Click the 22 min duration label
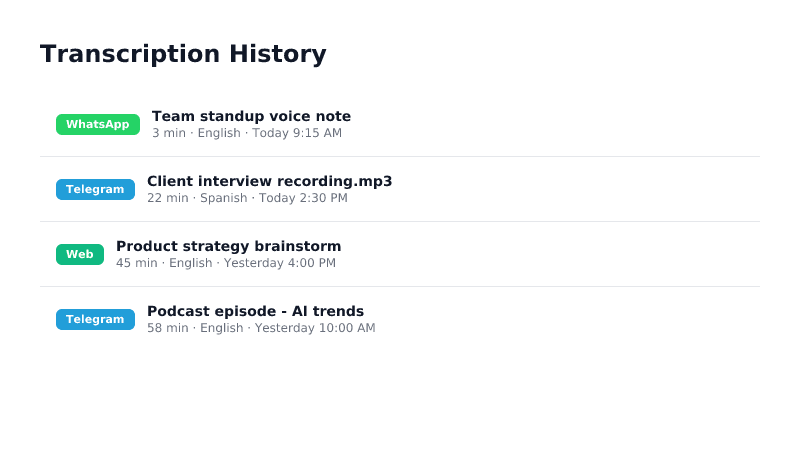Viewport: 800px width, 450px height. click(167, 198)
